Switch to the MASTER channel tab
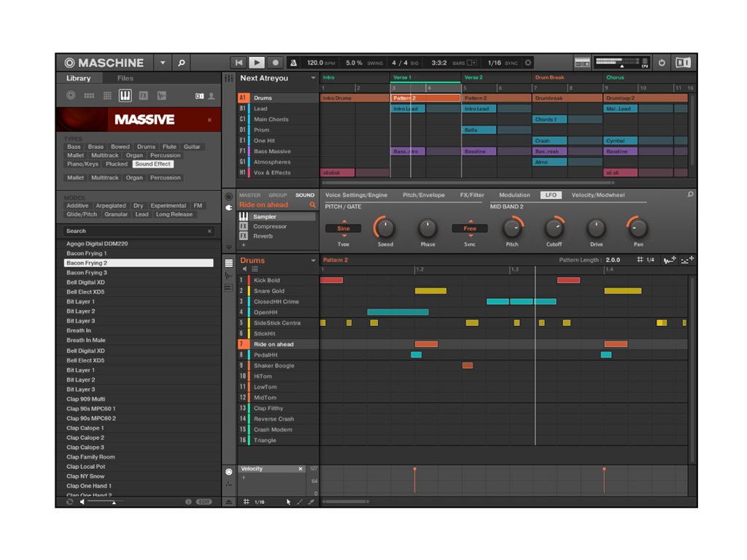The height and width of the screenshot is (560, 747). (250, 195)
